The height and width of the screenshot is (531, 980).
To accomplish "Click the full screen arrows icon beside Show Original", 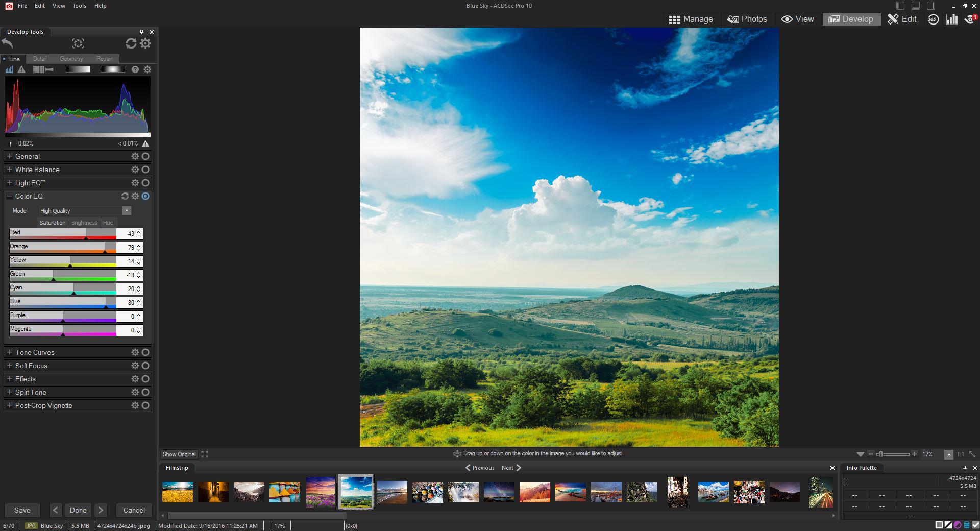I will 205,454.
